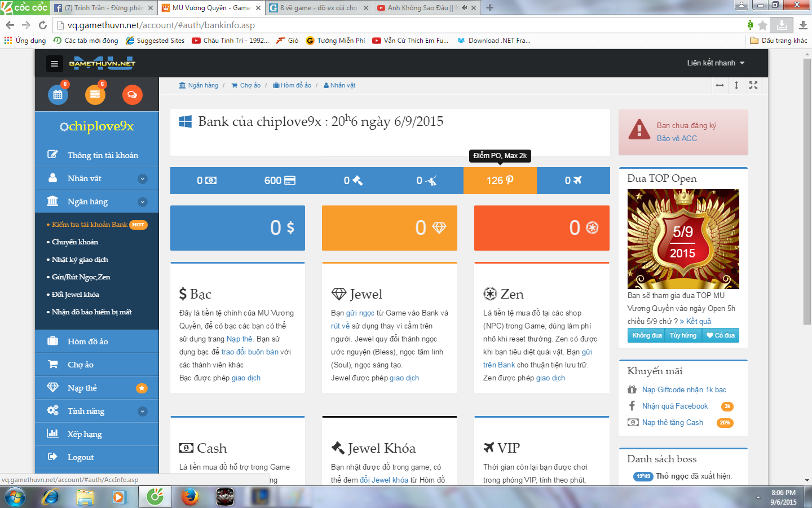Select Chuyển khoản submenu item
812x508 pixels.
click(75, 242)
